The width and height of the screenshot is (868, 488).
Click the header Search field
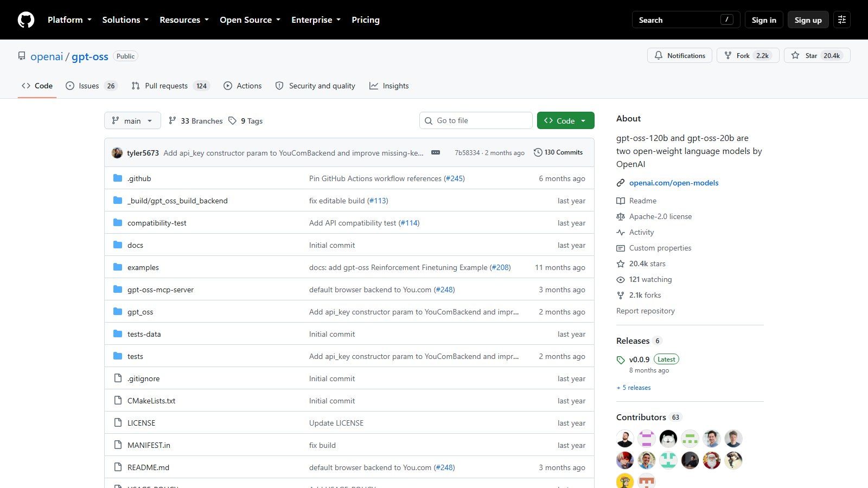(x=686, y=20)
